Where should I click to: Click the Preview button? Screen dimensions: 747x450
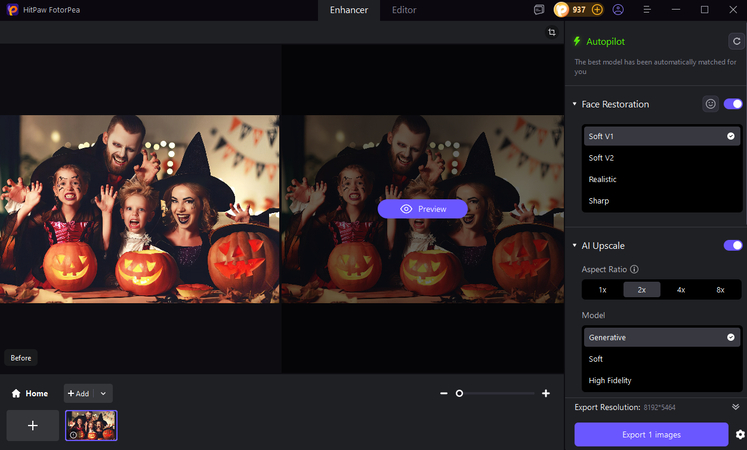click(x=423, y=209)
